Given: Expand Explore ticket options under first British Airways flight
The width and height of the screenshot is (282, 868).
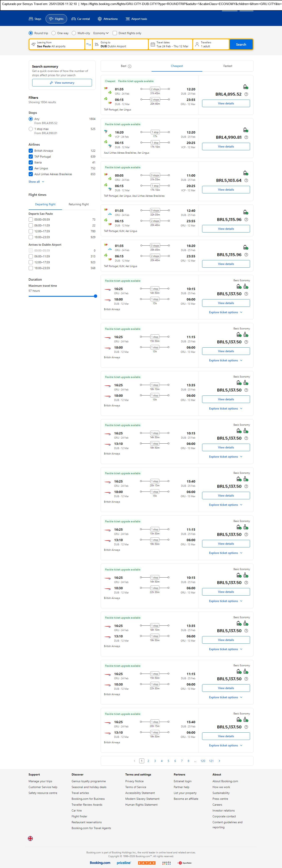Looking at the screenshot, I should 226,312.
